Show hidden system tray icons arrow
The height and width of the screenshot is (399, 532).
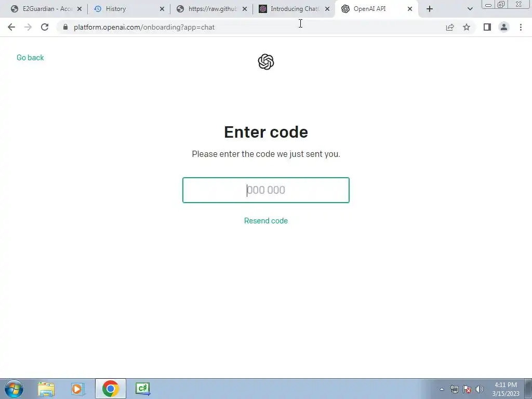pyautogui.click(x=442, y=389)
